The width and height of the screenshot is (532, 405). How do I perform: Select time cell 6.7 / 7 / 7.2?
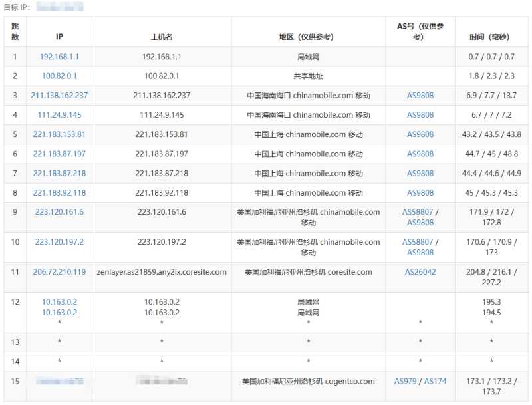point(491,115)
